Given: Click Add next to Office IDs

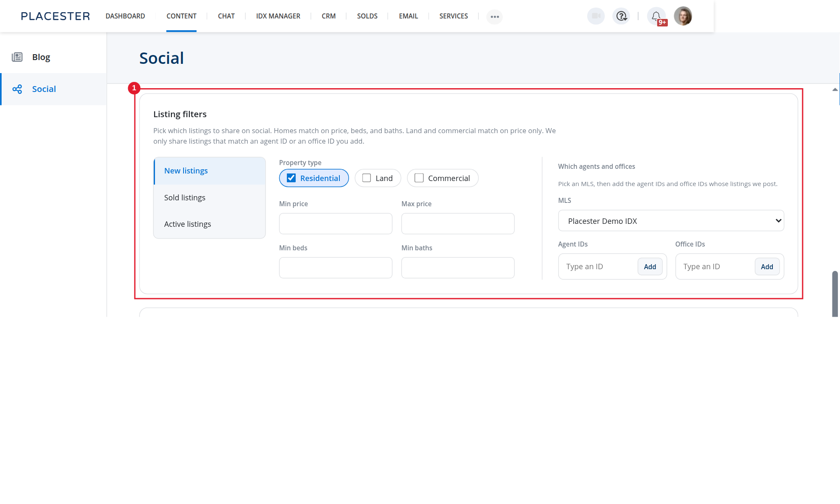Looking at the screenshot, I should (767, 267).
